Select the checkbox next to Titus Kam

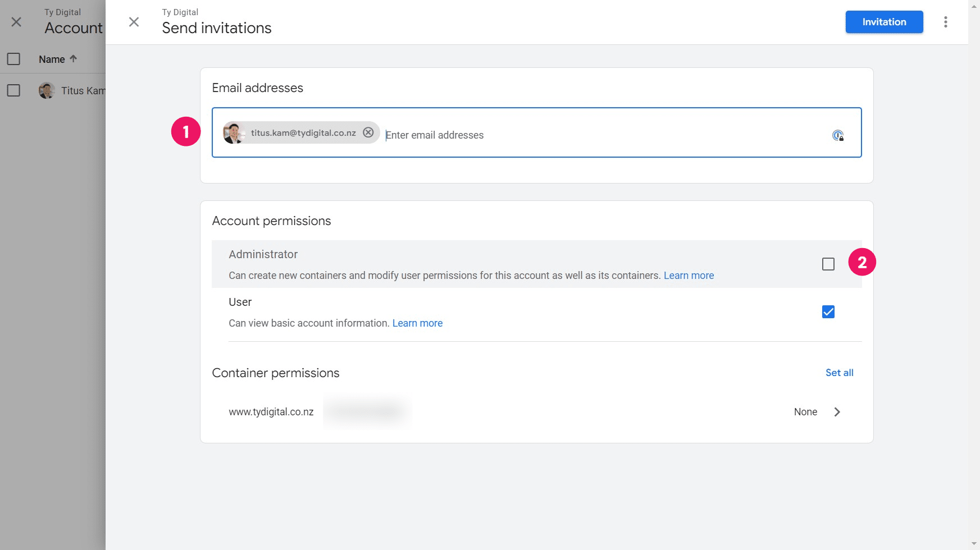13,90
